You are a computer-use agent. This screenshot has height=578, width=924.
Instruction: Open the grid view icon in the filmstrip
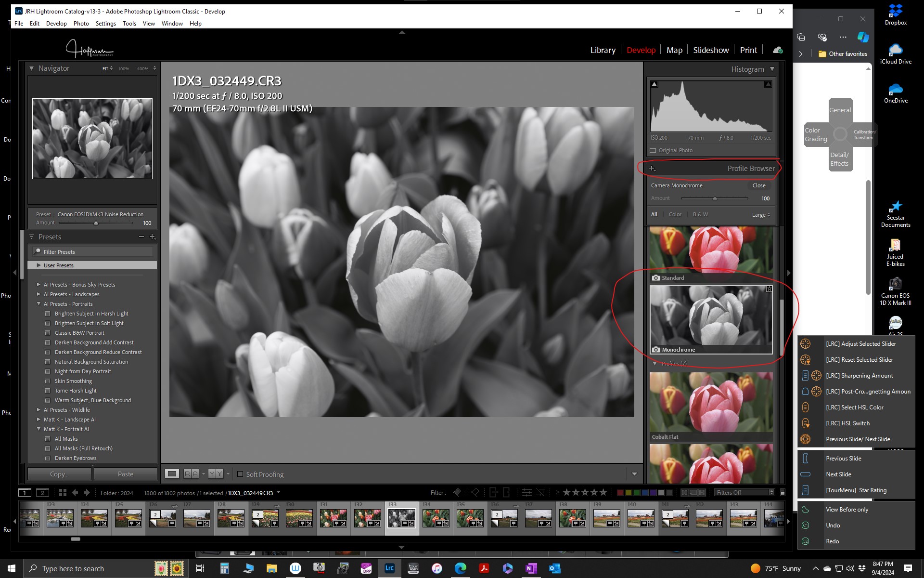[63, 492]
